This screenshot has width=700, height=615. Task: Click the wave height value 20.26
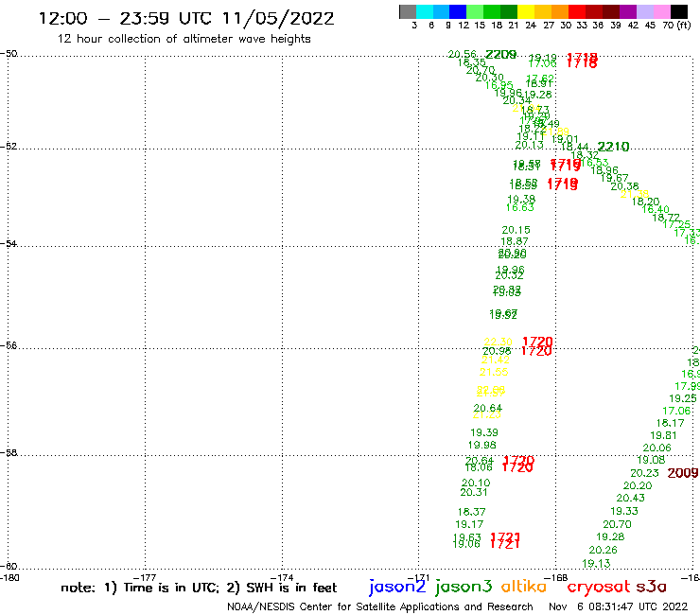pos(604,551)
